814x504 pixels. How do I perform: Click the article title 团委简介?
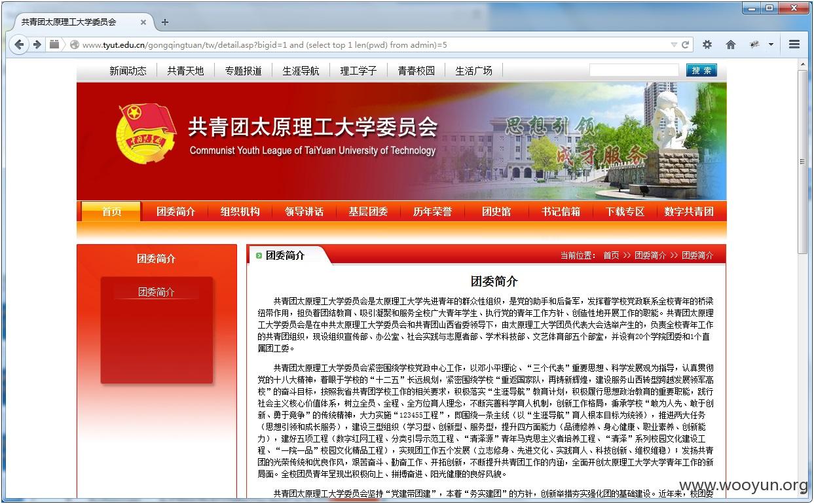(x=494, y=281)
